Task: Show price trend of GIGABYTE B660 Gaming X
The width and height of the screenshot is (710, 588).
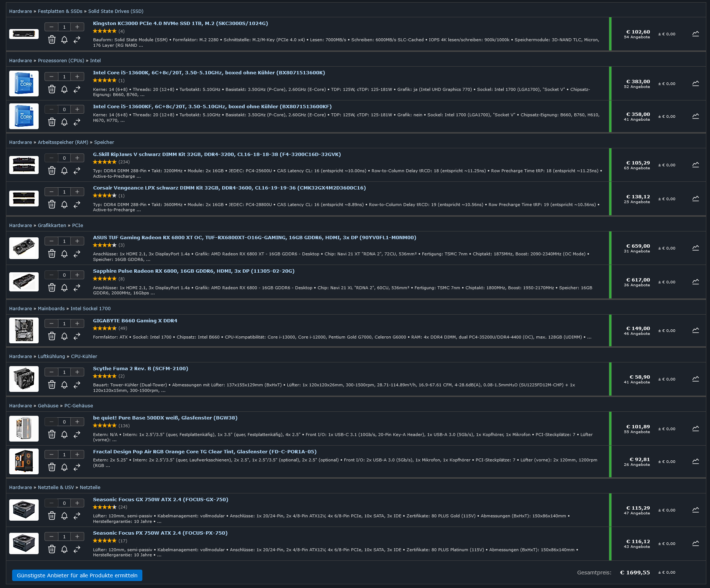Action: pos(695,330)
